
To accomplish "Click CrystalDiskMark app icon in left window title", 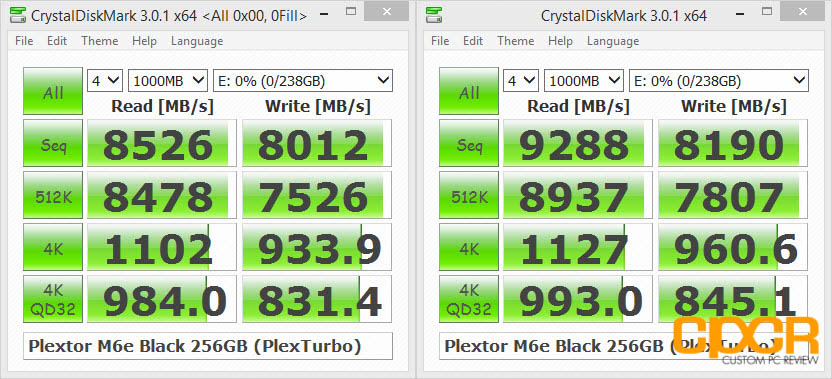I will [19, 15].
